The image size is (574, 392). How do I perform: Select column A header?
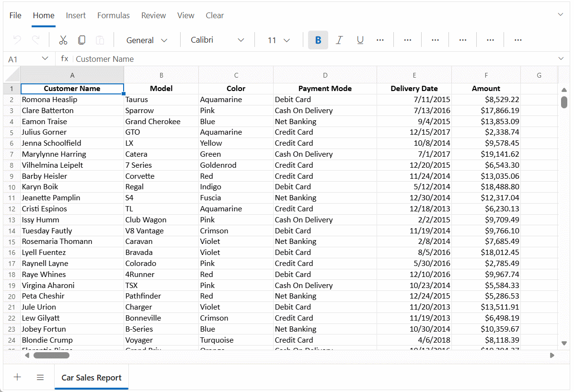coord(72,75)
